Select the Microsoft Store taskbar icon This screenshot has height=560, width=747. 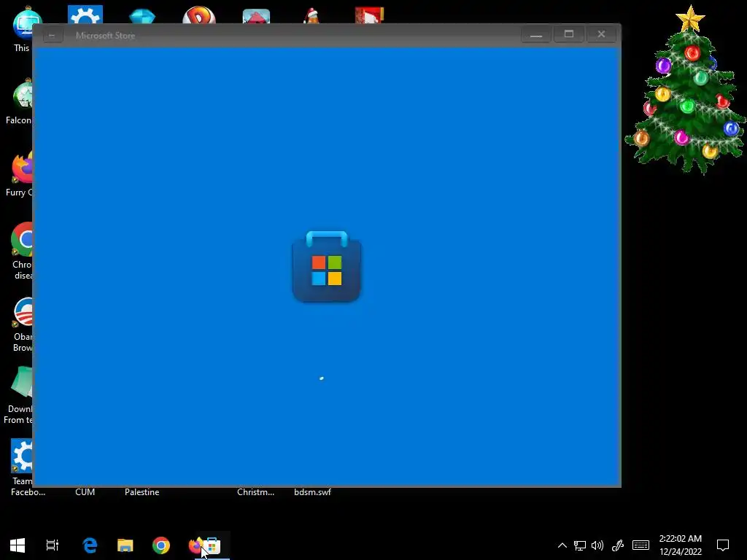click(214, 545)
